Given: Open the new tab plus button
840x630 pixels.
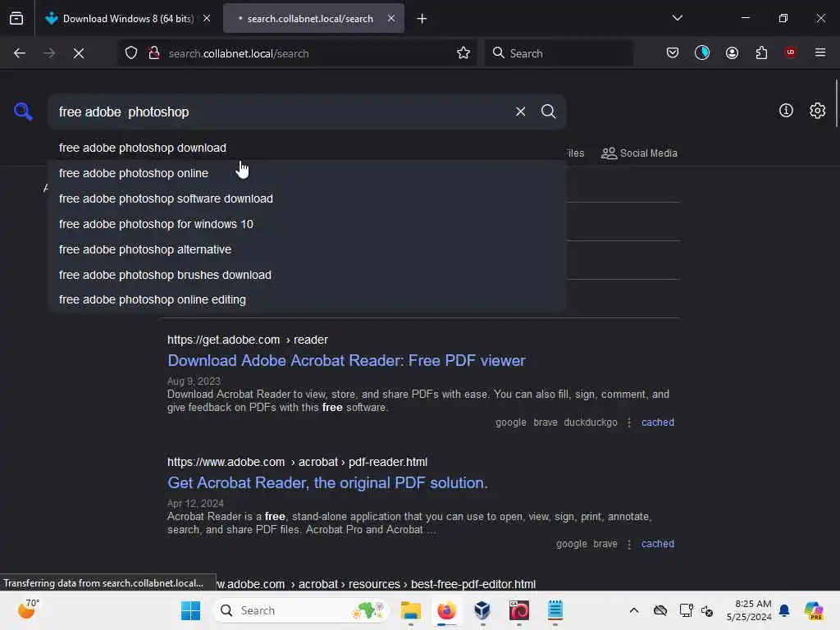Looking at the screenshot, I should (x=422, y=19).
